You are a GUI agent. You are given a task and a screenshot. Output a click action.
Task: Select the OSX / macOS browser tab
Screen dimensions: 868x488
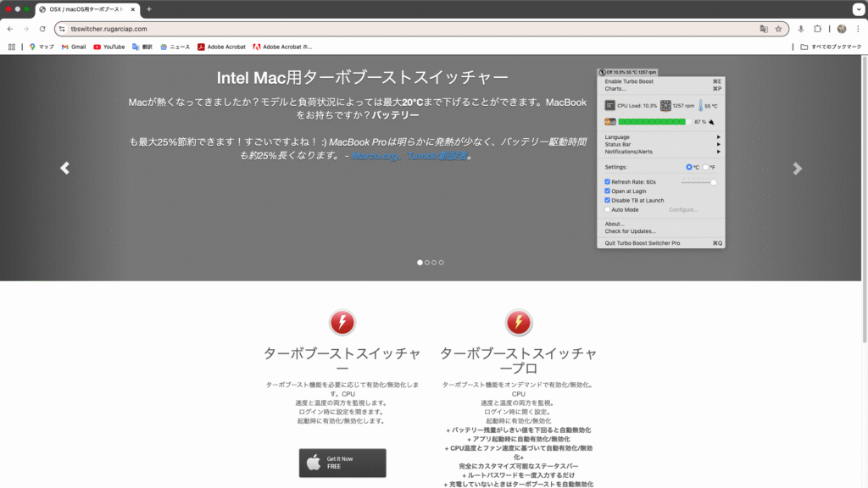click(86, 9)
